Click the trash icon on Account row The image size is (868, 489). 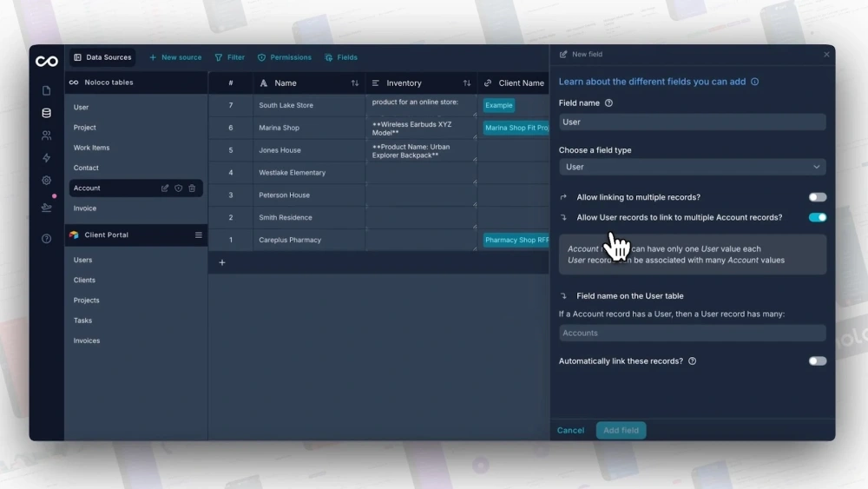(192, 188)
